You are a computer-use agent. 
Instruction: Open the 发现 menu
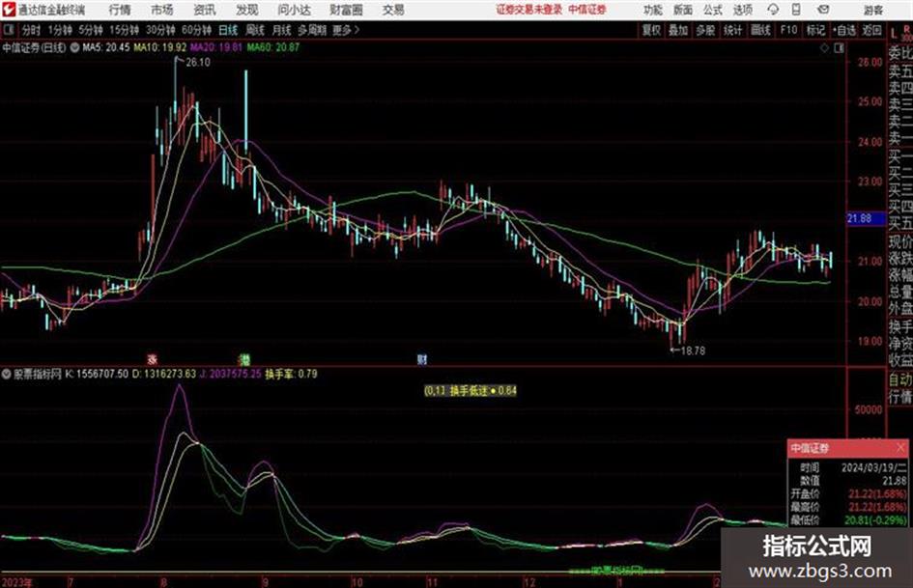pos(247,10)
